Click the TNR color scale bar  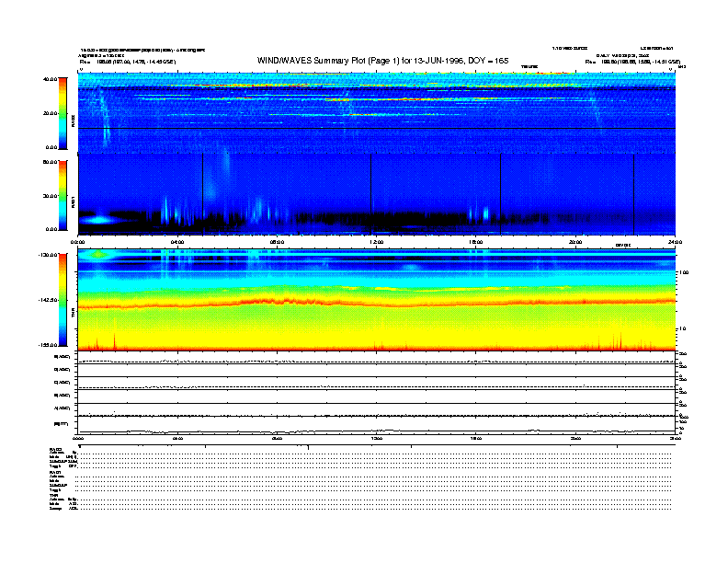pos(63,300)
